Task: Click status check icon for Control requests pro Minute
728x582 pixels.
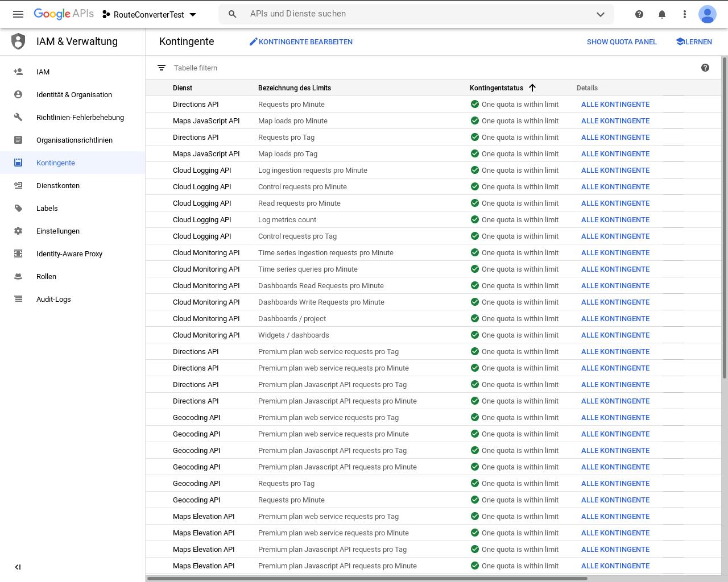Action: (475, 186)
